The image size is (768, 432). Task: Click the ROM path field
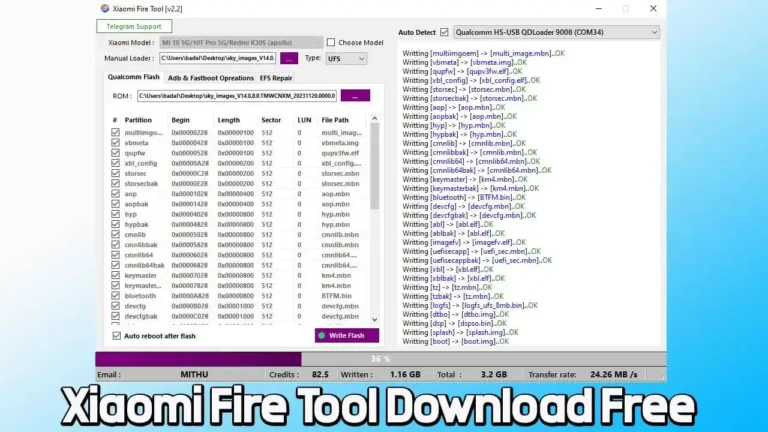tap(237, 96)
